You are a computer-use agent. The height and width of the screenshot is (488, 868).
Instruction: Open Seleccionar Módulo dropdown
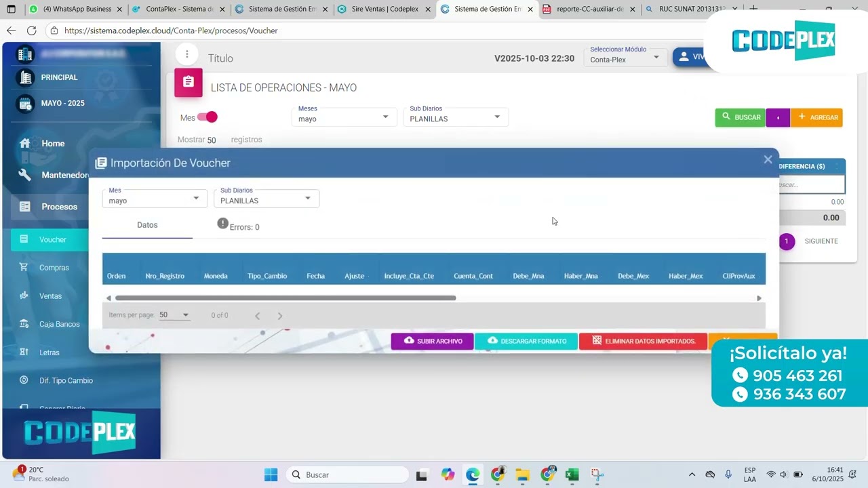click(x=625, y=56)
